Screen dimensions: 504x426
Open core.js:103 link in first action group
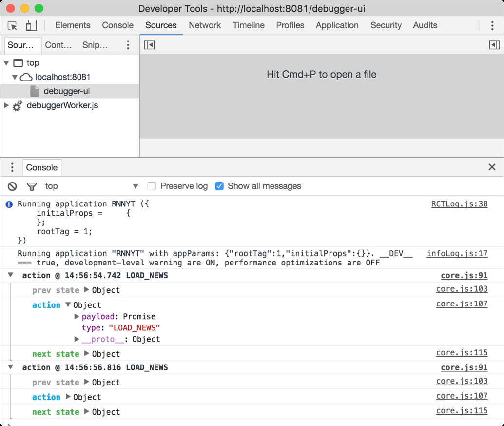[462, 289]
